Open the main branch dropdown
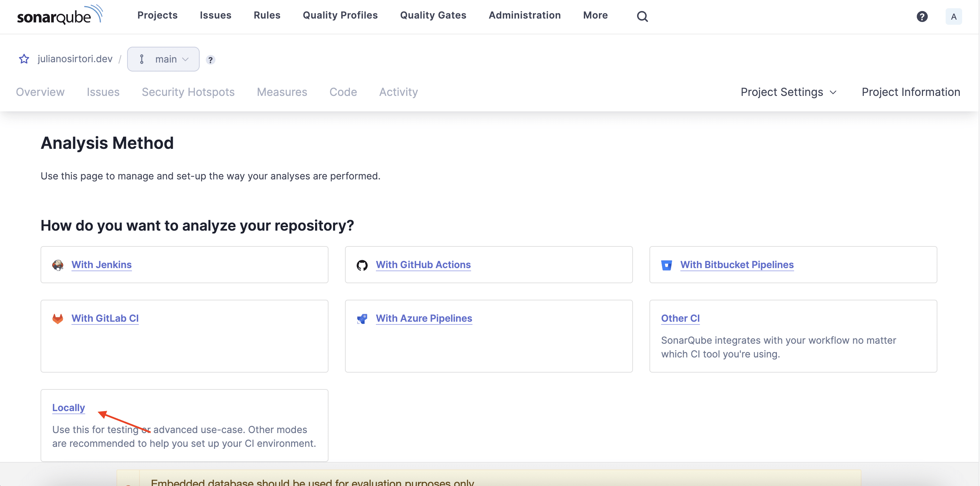 click(x=163, y=59)
